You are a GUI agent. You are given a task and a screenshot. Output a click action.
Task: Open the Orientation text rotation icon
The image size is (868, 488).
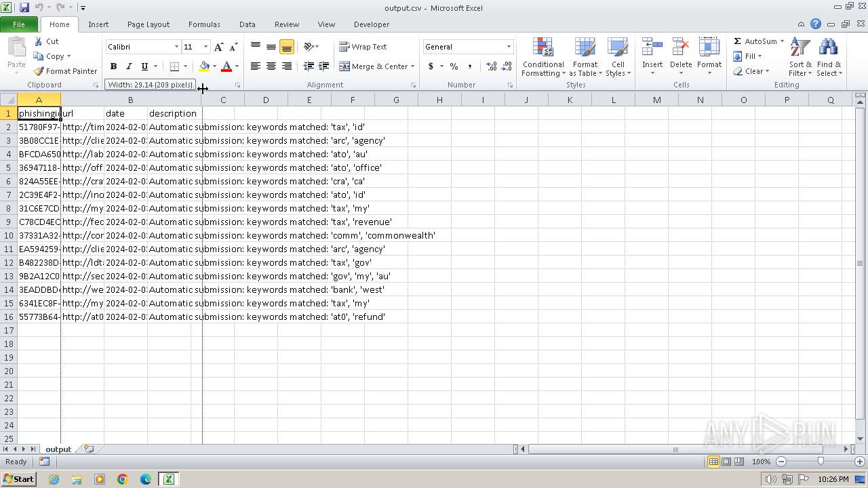tap(309, 47)
